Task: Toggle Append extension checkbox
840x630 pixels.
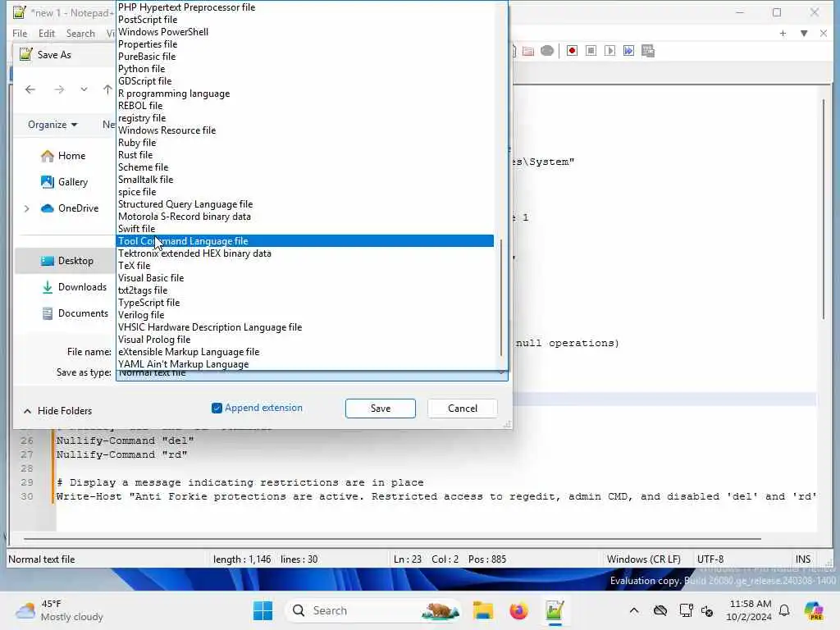Action: pos(217,409)
